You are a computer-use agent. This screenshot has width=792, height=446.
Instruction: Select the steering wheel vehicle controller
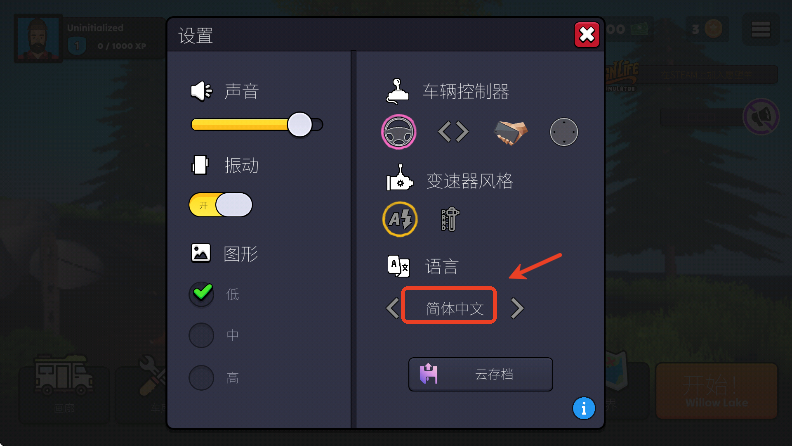pos(399,132)
